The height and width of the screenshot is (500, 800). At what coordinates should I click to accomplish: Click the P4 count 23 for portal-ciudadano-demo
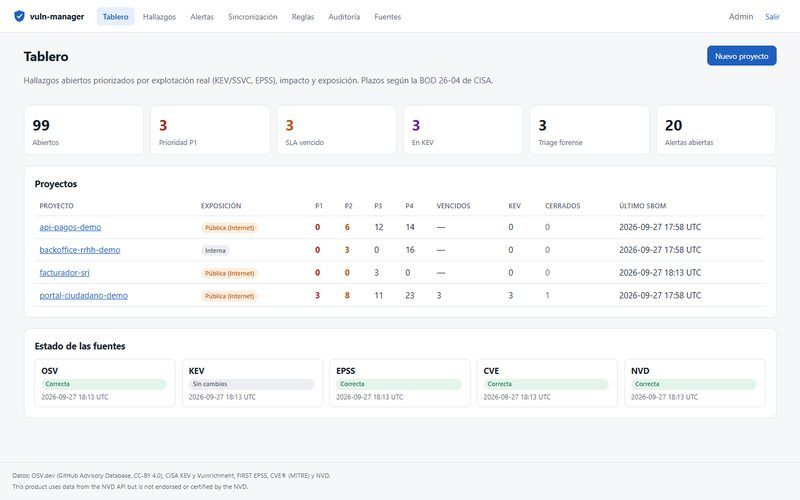tap(410, 295)
